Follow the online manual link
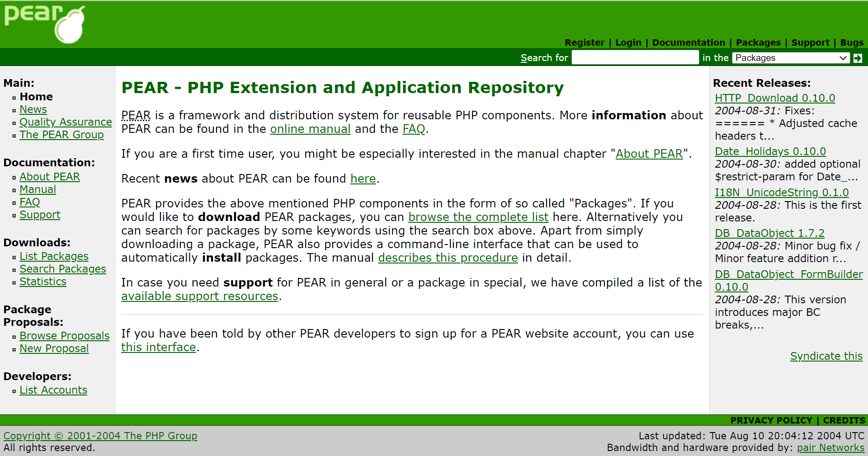This screenshot has height=456, width=868. point(310,129)
